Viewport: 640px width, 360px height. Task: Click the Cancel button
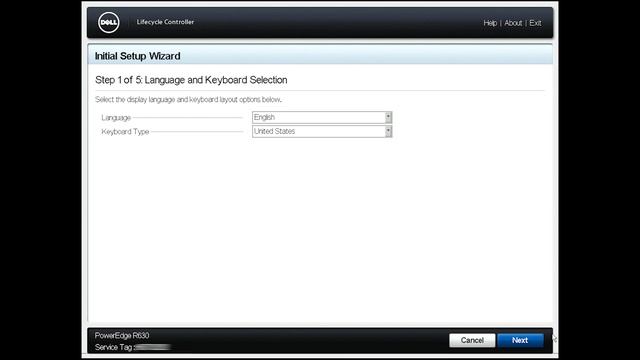point(472,340)
